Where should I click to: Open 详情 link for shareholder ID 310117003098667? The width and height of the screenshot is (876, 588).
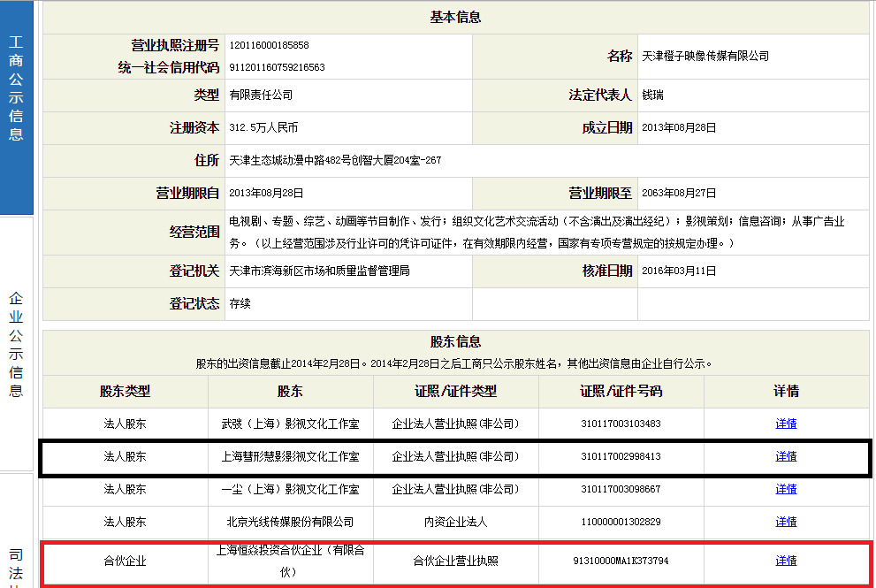[786, 489]
